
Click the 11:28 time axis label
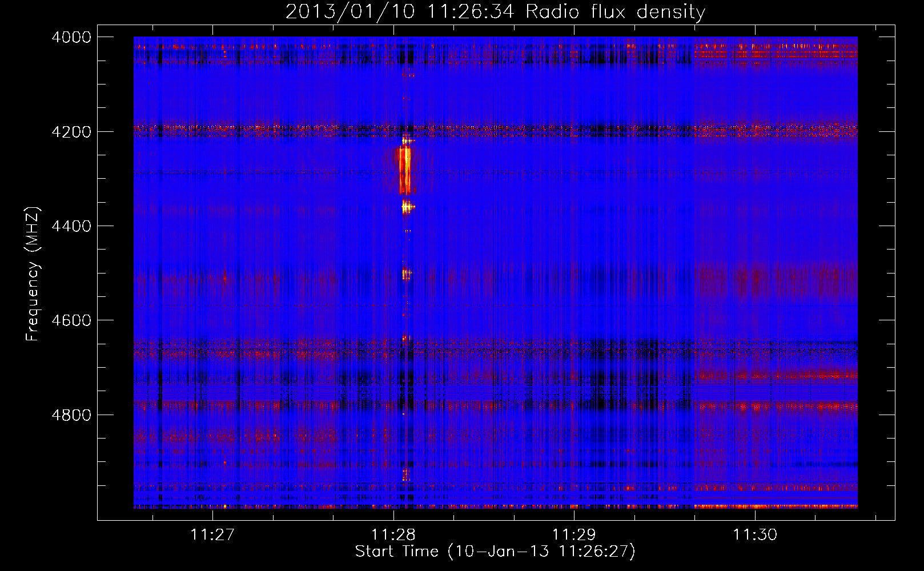[393, 534]
